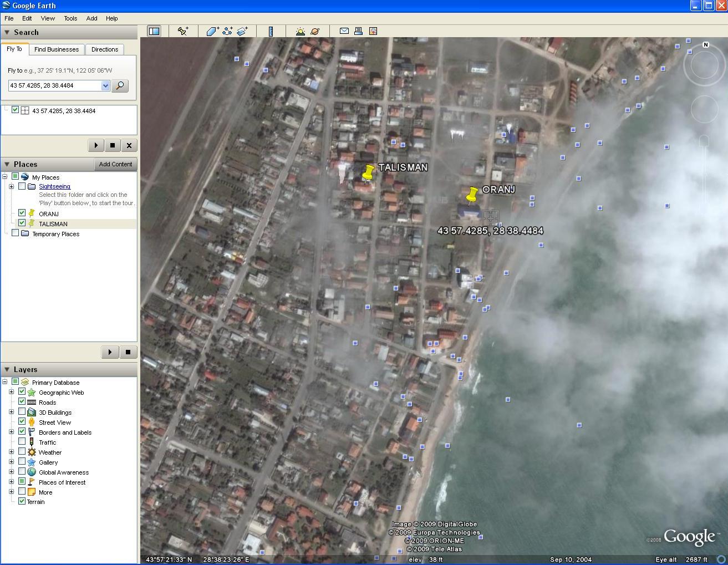Select My Places in tree

45,177
